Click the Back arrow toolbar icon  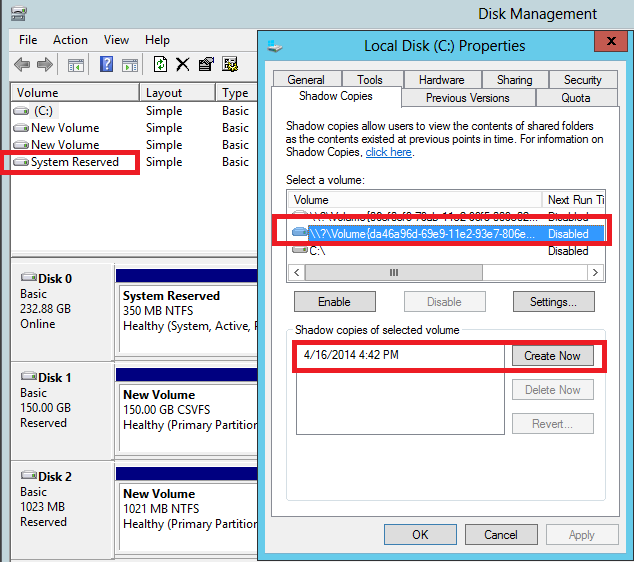[22, 65]
